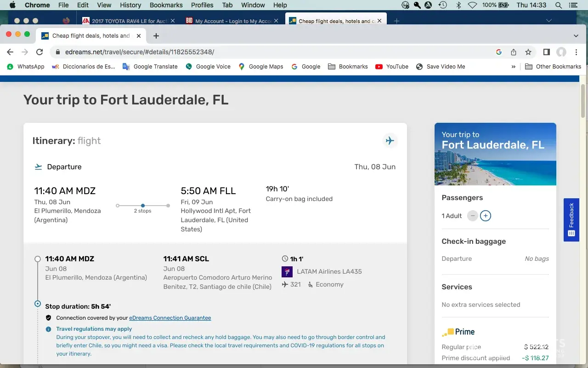Expand the tab search chevron

pos(576,36)
